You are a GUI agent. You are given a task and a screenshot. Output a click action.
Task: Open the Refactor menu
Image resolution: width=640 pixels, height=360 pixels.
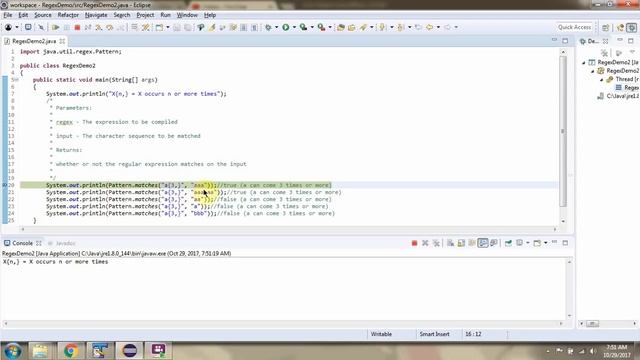tap(68, 15)
